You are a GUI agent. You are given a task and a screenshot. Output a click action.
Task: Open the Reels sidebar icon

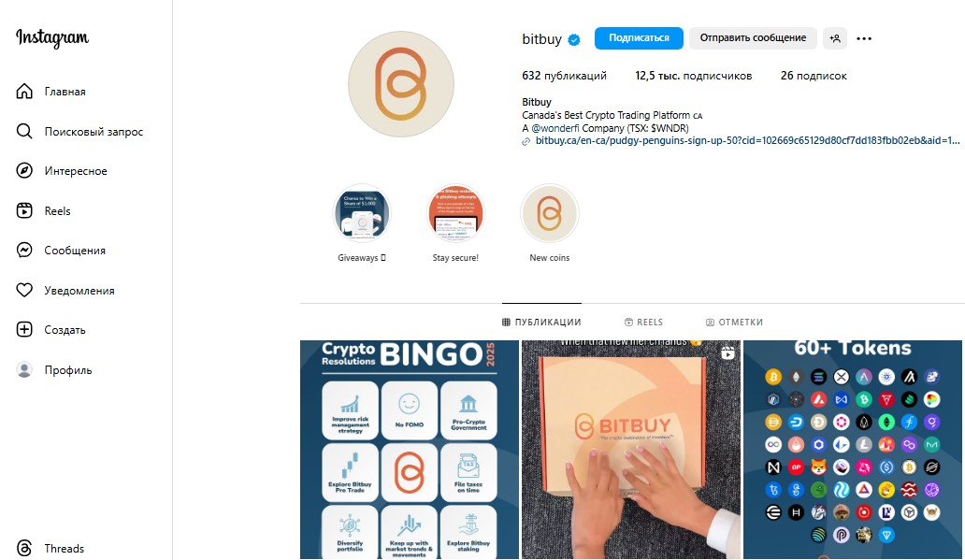coord(24,210)
